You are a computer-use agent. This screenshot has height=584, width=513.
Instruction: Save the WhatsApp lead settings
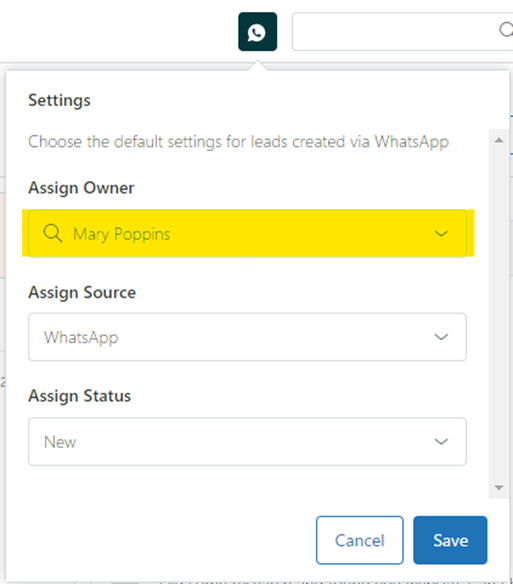450,540
